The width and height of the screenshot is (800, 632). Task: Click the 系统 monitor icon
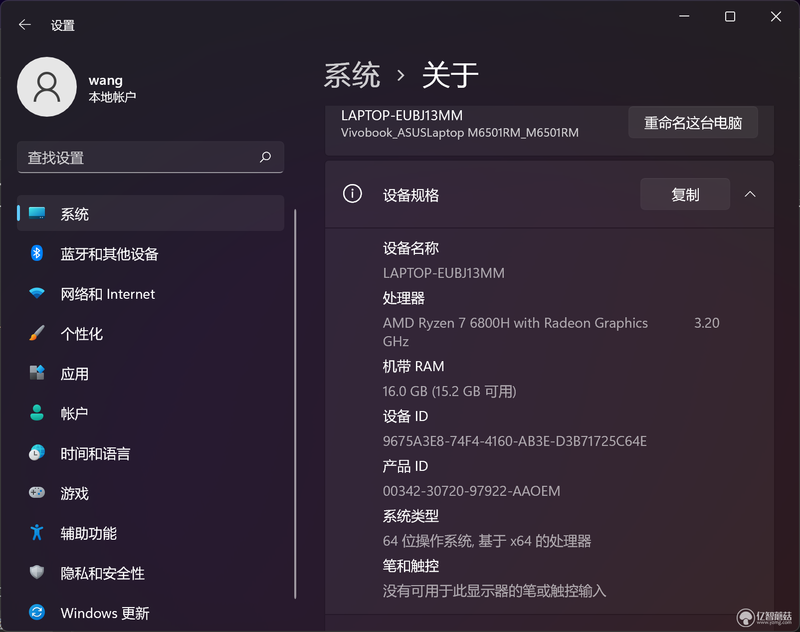pos(37,213)
